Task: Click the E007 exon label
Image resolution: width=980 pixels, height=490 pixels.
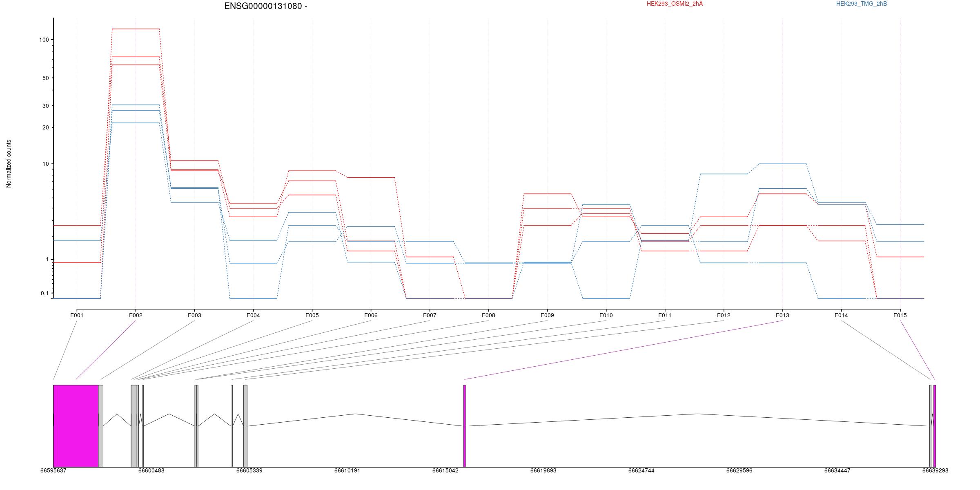Action: 430,315
